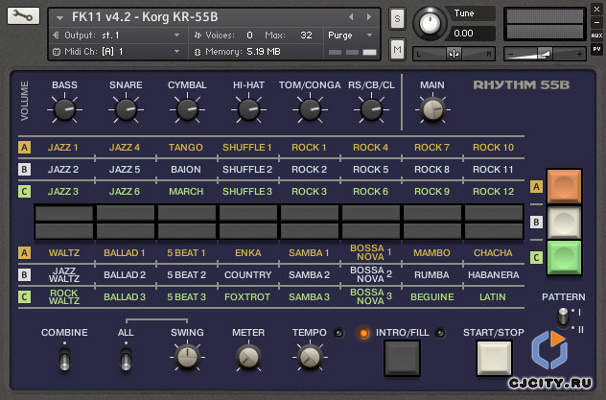Expand instrument name dropdown triangle
The width and height of the screenshot is (606, 400).
60,18
